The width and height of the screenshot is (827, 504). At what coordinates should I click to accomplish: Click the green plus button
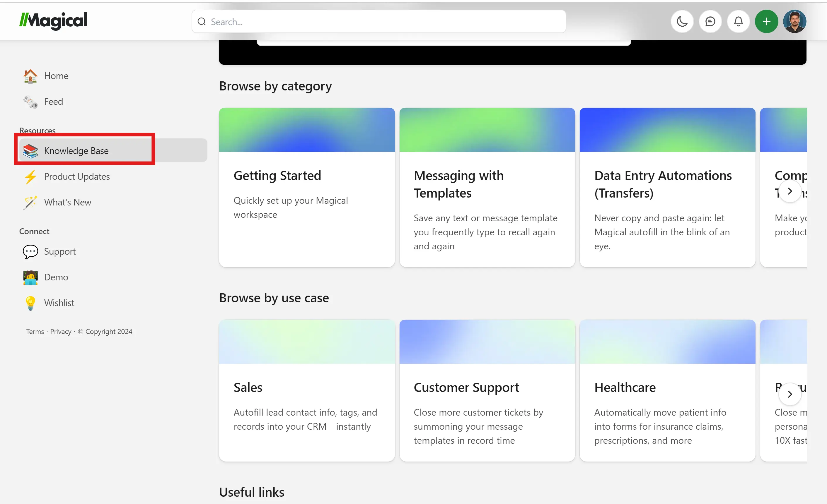click(x=766, y=22)
